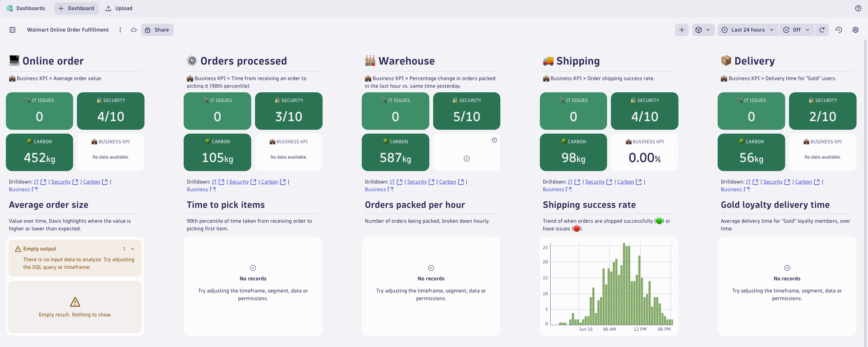Open external link icon next to Orders processed Security
This screenshot has width=868, height=347.
pos(253,182)
